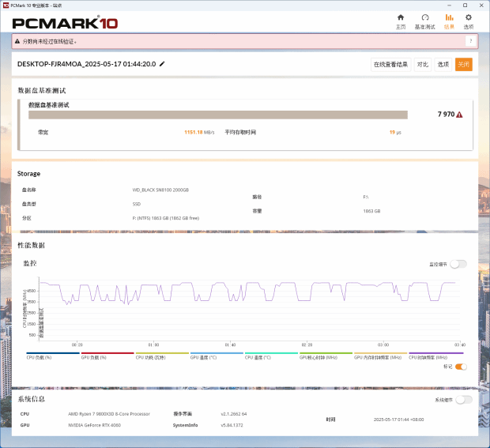Click the result title DESKTOP-FJR4MOA_2025-05-17
Image resolution: width=490 pixels, height=448 pixels.
click(87, 64)
